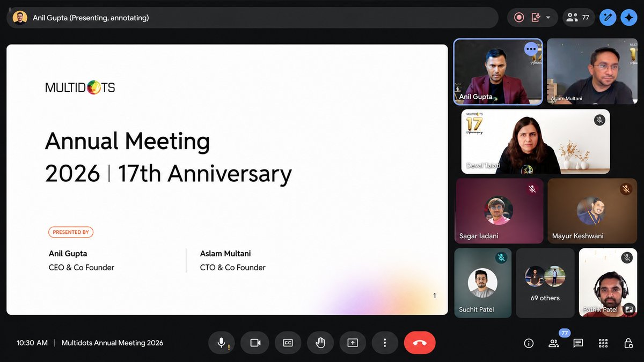Click picture-in-picture icon on Pathik Patel tile
Image resolution: width=644 pixels, height=362 pixels.
tap(629, 309)
